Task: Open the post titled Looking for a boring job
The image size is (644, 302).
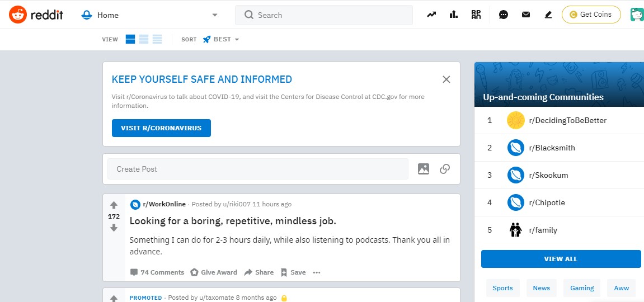Action: click(x=233, y=221)
